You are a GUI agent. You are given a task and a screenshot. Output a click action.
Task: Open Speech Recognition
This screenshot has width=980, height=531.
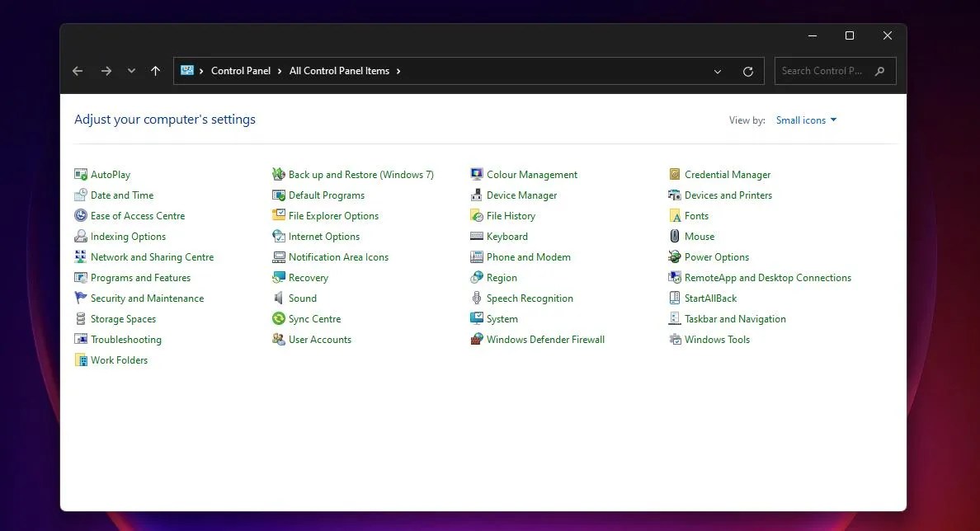(x=528, y=298)
